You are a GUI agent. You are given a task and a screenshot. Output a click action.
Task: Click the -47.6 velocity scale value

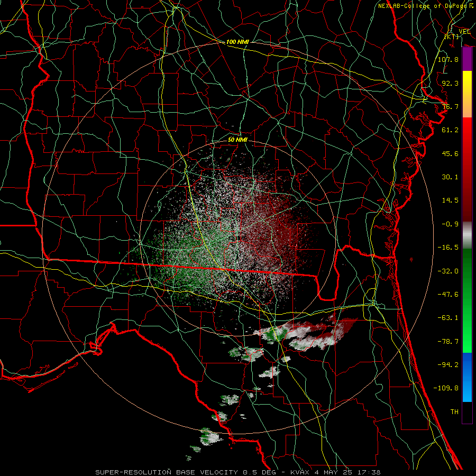click(448, 295)
